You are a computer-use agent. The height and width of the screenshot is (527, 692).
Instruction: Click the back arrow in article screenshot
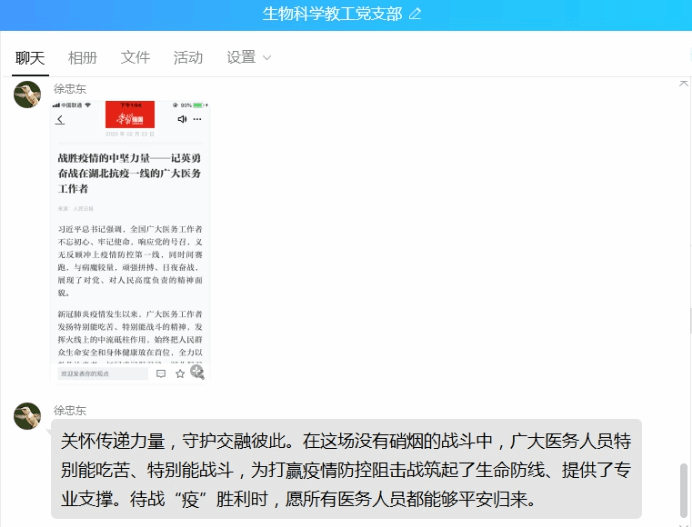(60, 119)
